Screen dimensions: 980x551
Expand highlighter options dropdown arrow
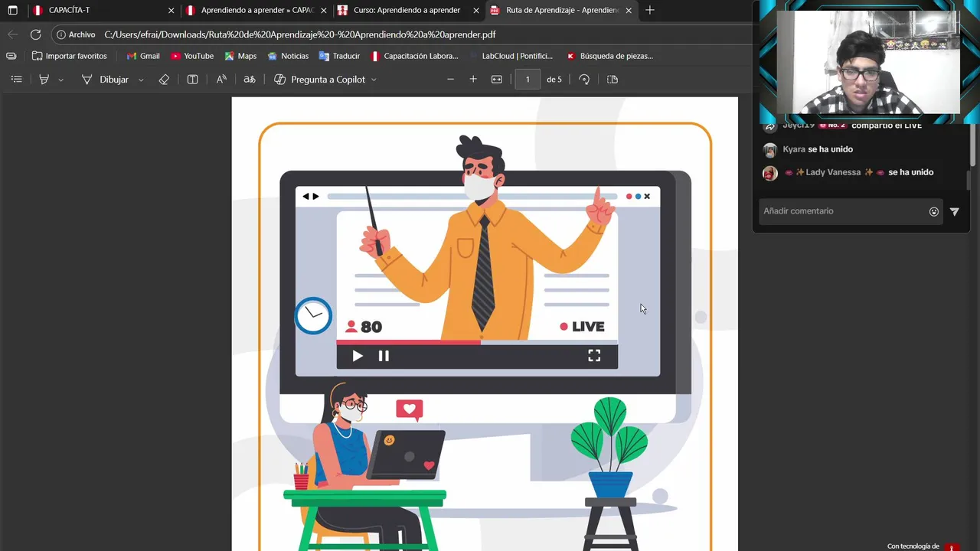click(60, 80)
